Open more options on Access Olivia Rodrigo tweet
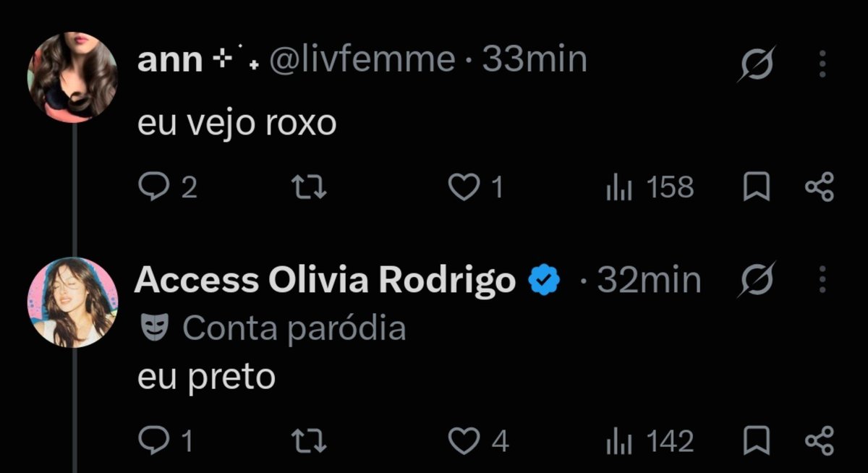The width and height of the screenshot is (868, 473). [x=822, y=281]
